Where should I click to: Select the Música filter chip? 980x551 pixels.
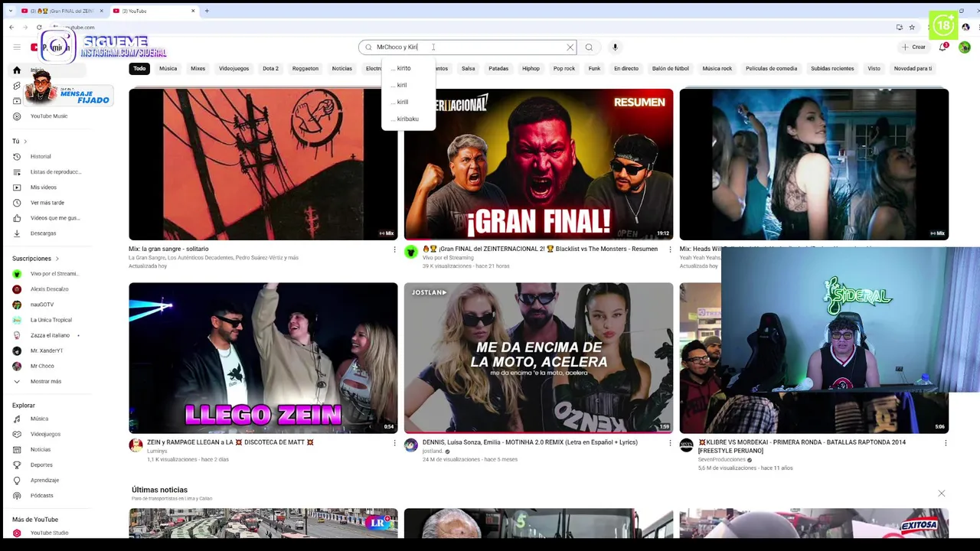(x=168, y=69)
